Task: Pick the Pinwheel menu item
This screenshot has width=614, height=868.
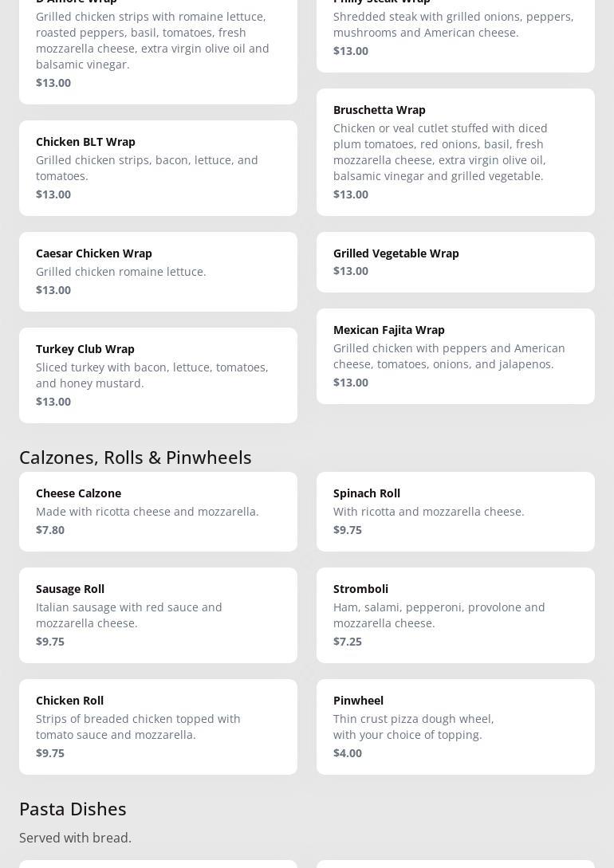Action: click(455, 726)
